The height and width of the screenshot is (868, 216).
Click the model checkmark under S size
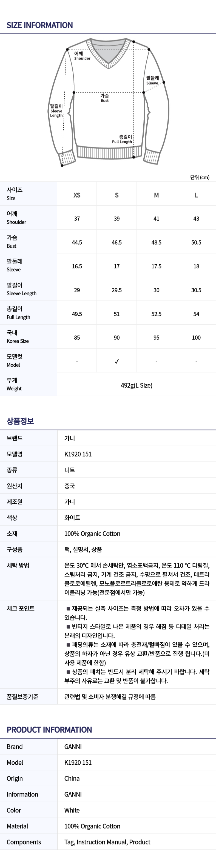point(116,362)
